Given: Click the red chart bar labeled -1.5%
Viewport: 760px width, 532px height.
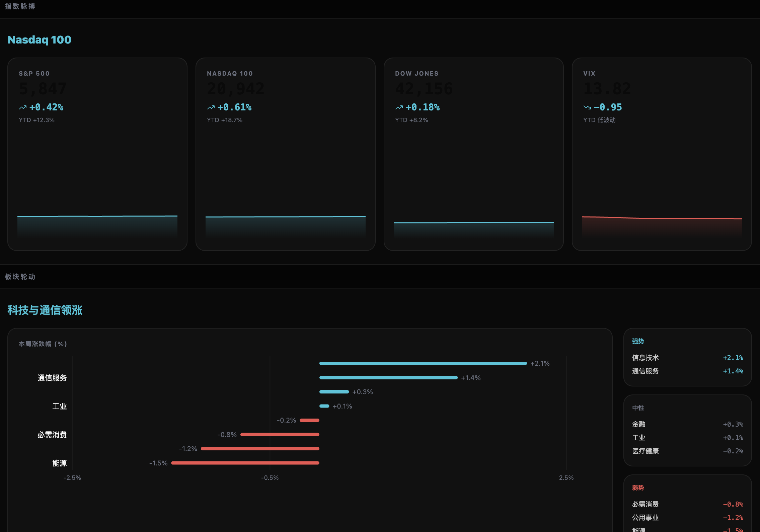Looking at the screenshot, I should (245, 463).
